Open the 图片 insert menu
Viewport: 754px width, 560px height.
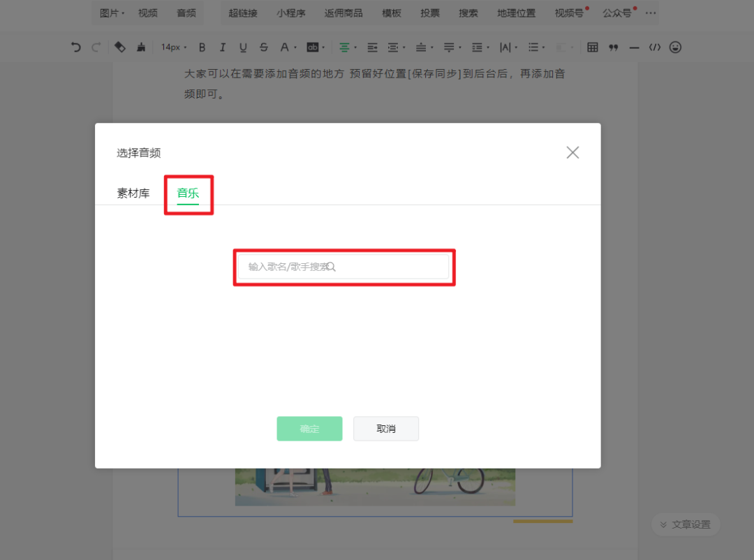[x=112, y=13]
